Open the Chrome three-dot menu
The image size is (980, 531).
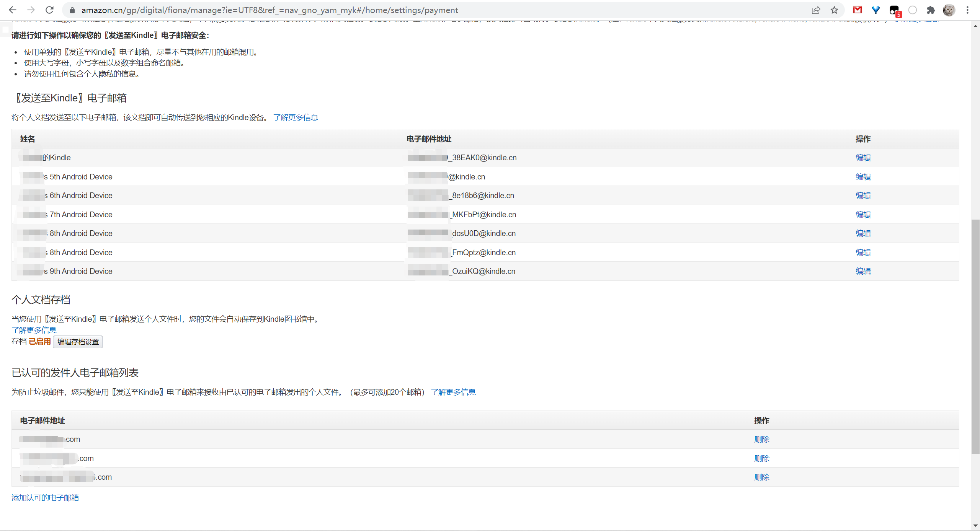pos(967,10)
